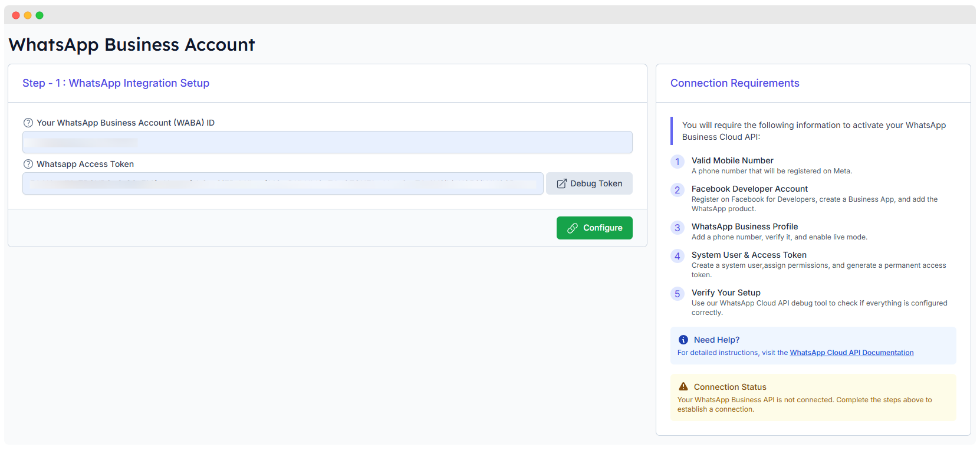
Task: Focus the Whatsapp Access Token input field
Action: pos(283,183)
